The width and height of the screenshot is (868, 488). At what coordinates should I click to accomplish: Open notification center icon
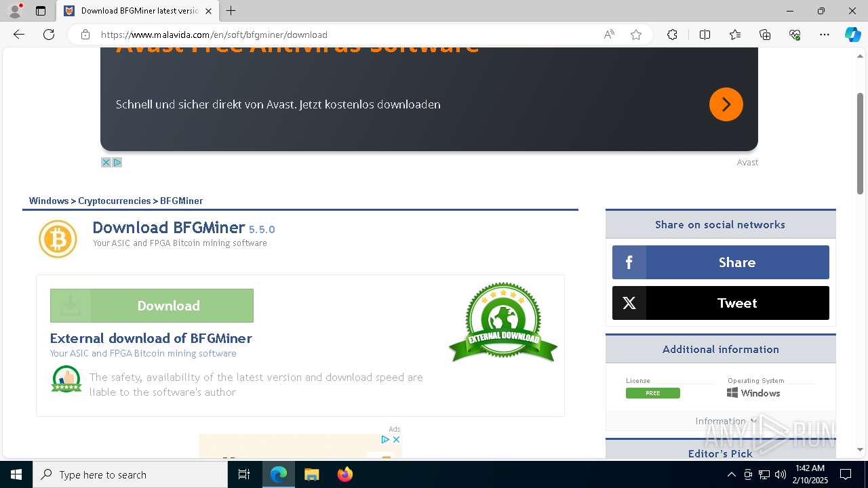tap(846, 474)
